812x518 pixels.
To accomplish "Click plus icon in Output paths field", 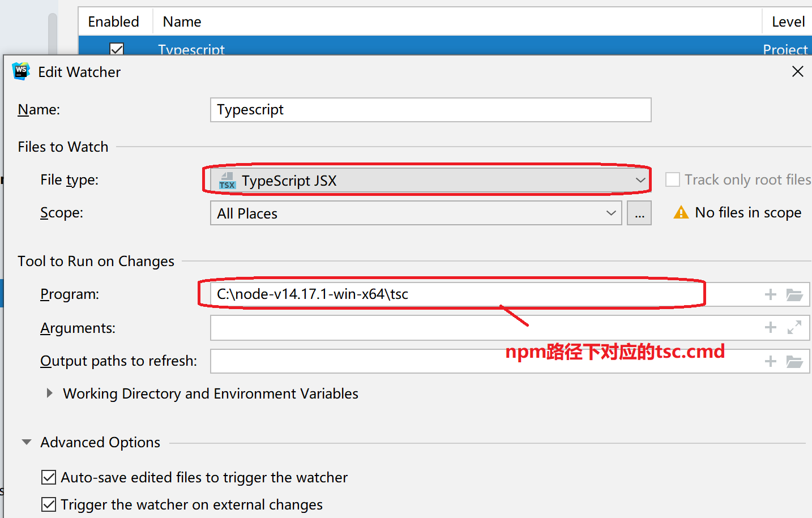I will [770, 361].
